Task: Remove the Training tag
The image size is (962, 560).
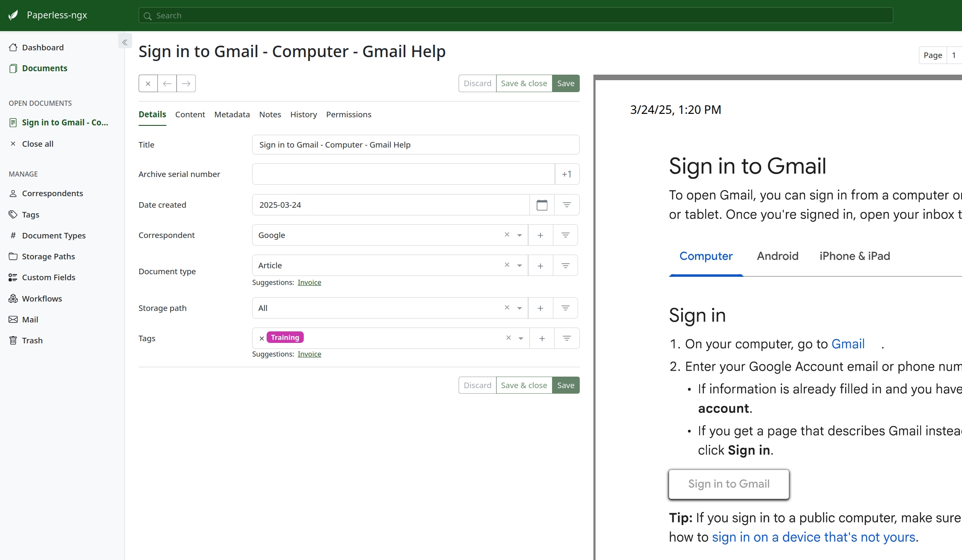Action: 262,338
